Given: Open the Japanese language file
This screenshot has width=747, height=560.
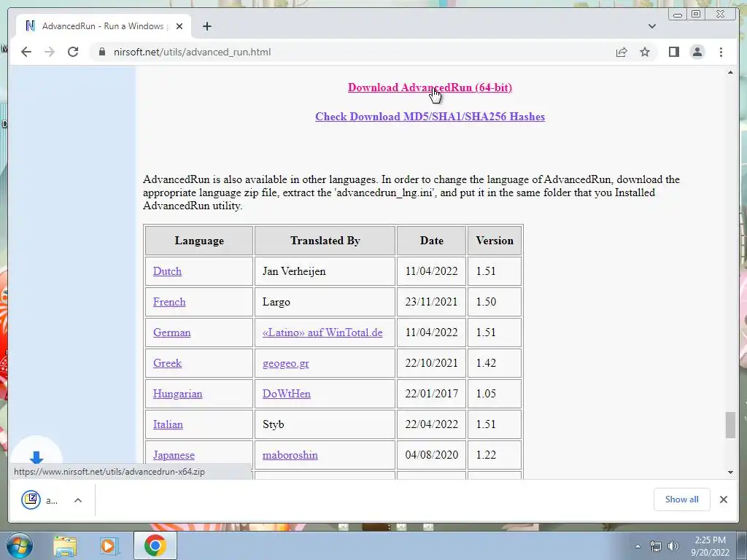Looking at the screenshot, I should tap(174, 455).
